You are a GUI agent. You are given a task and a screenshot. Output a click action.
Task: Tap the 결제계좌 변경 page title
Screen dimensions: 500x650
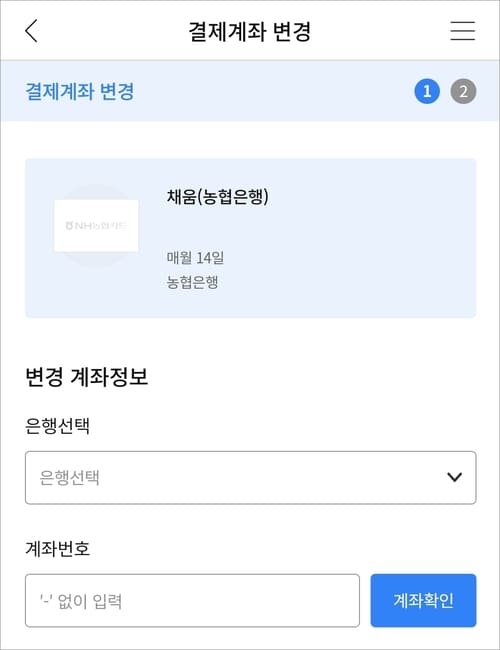250,32
